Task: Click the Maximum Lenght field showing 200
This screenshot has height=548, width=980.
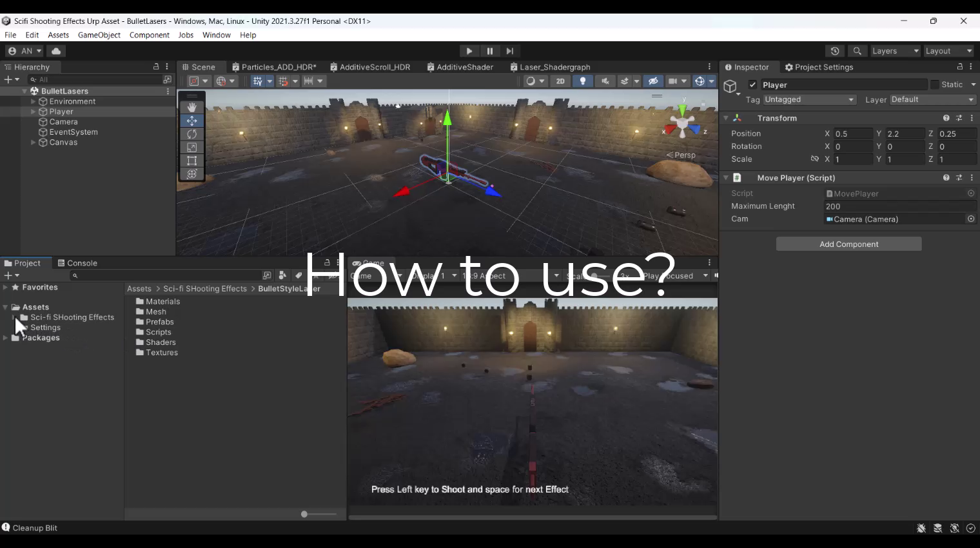Action: [x=900, y=207]
